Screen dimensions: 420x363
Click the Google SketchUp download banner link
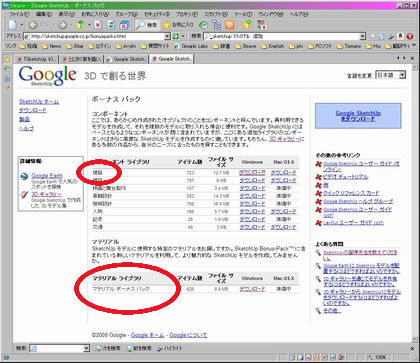(358, 116)
